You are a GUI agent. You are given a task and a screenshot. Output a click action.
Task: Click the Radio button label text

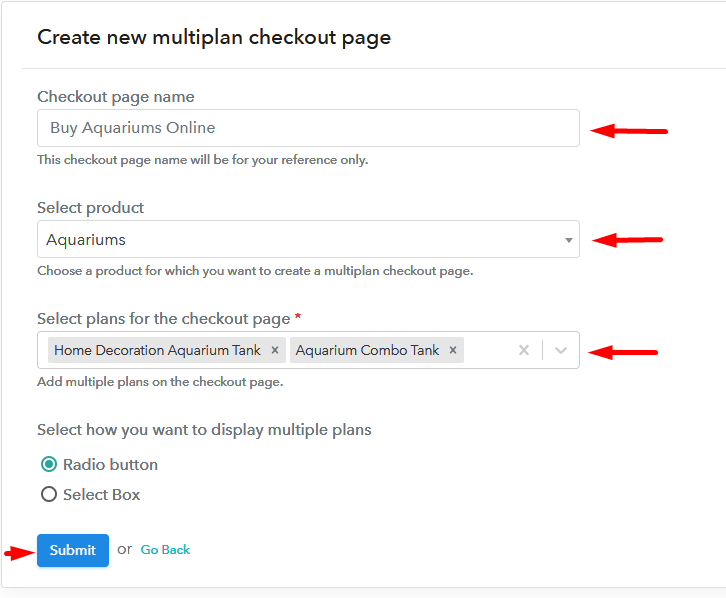click(x=111, y=465)
